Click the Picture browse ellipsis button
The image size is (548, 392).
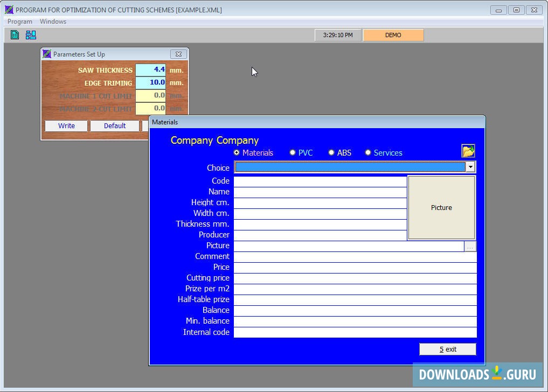point(470,246)
